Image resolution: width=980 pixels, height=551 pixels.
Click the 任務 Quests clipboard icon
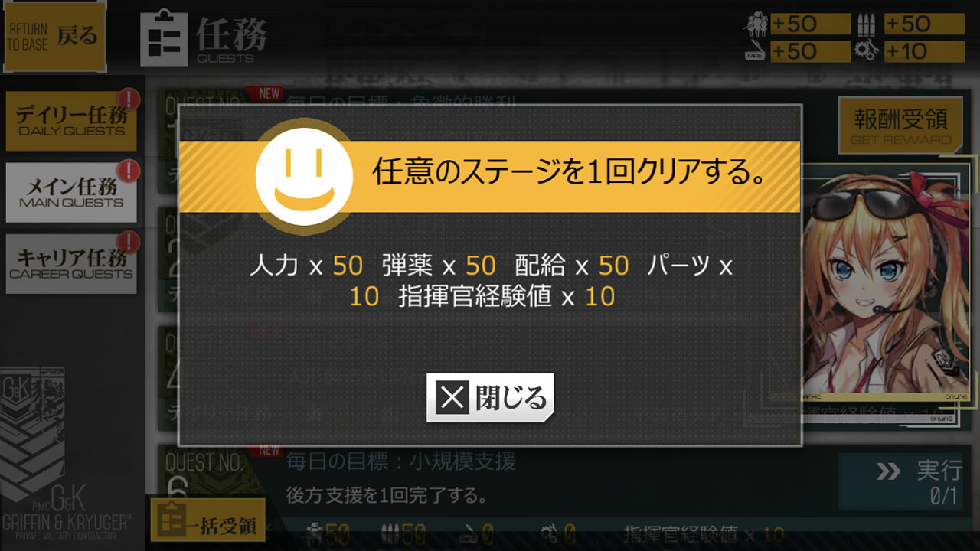[x=165, y=37]
